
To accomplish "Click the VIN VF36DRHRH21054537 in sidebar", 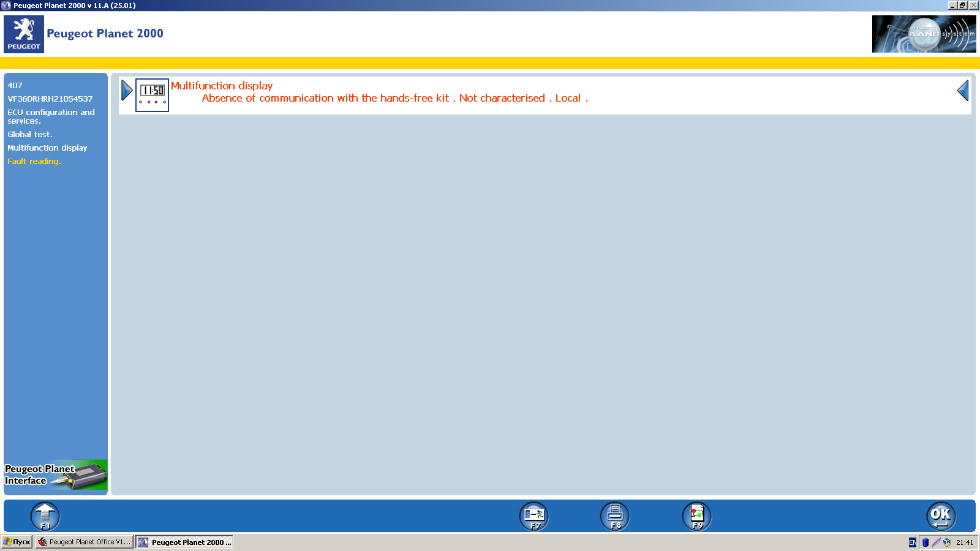I will 50,99.
